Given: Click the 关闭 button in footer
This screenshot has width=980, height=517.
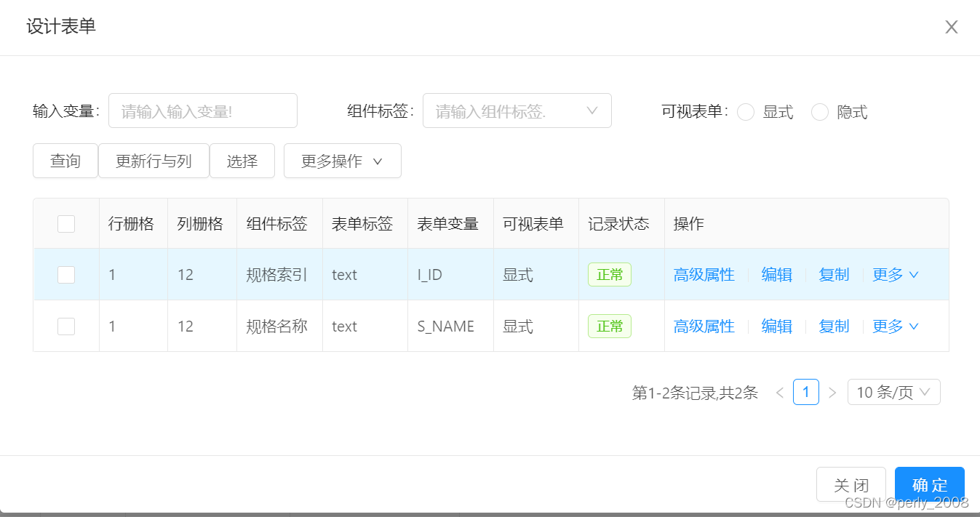Looking at the screenshot, I should pos(851,484).
